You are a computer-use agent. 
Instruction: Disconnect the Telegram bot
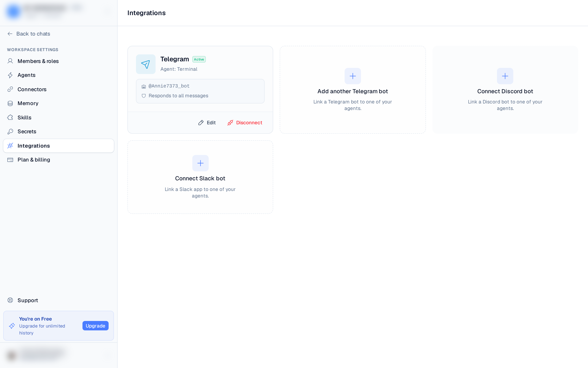(x=245, y=123)
